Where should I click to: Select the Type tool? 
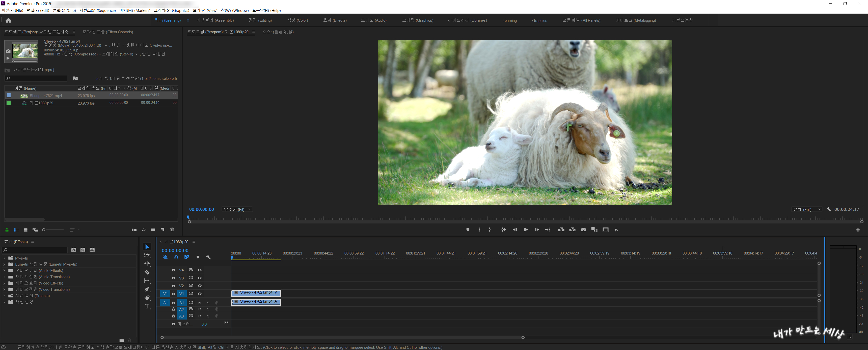[147, 306]
